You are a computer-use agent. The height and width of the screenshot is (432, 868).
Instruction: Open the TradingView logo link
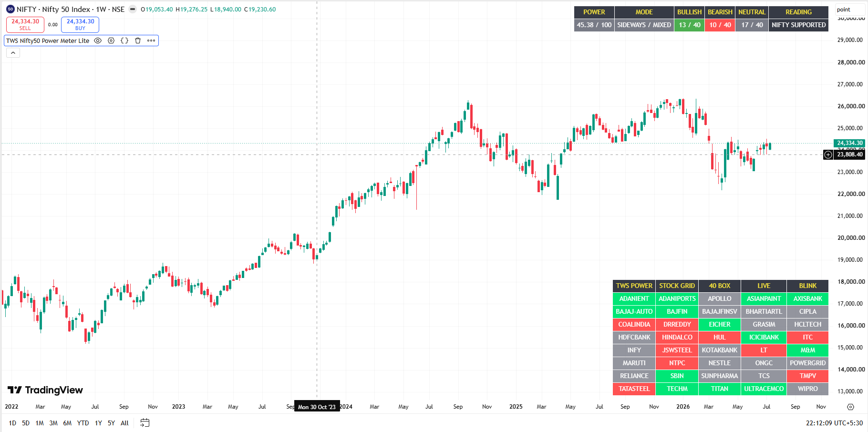pyautogui.click(x=45, y=390)
